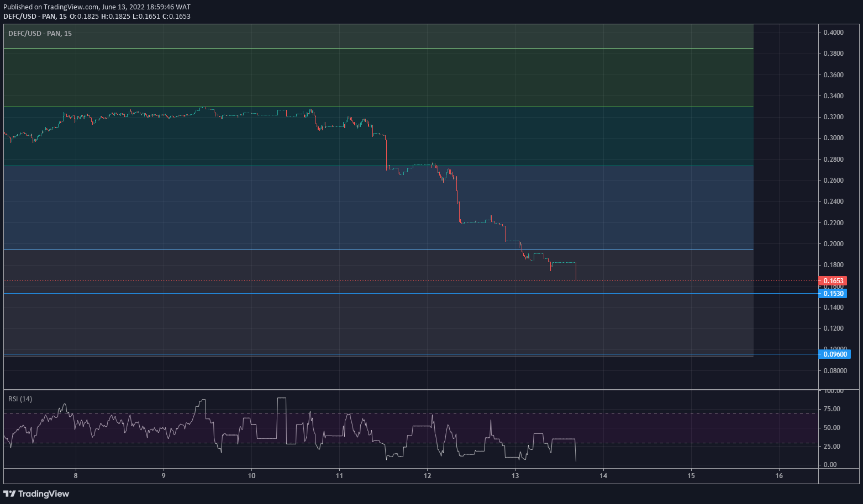Click the 0.3600 price axis value

tap(833, 75)
